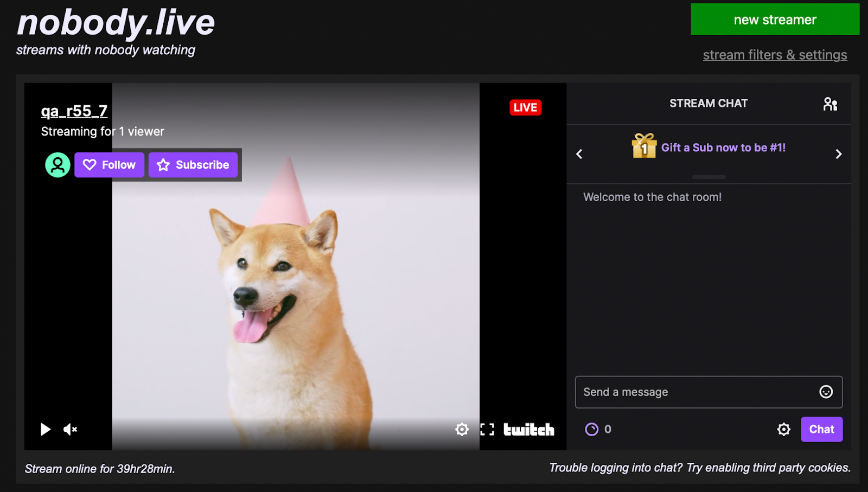Subscribe to the qa_r55_7 channel

(193, 165)
